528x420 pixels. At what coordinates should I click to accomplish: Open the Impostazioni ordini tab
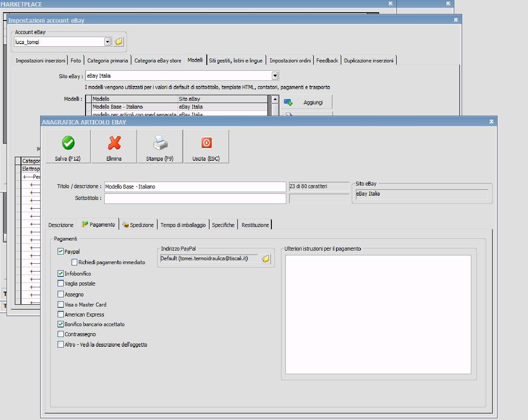click(290, 61)
